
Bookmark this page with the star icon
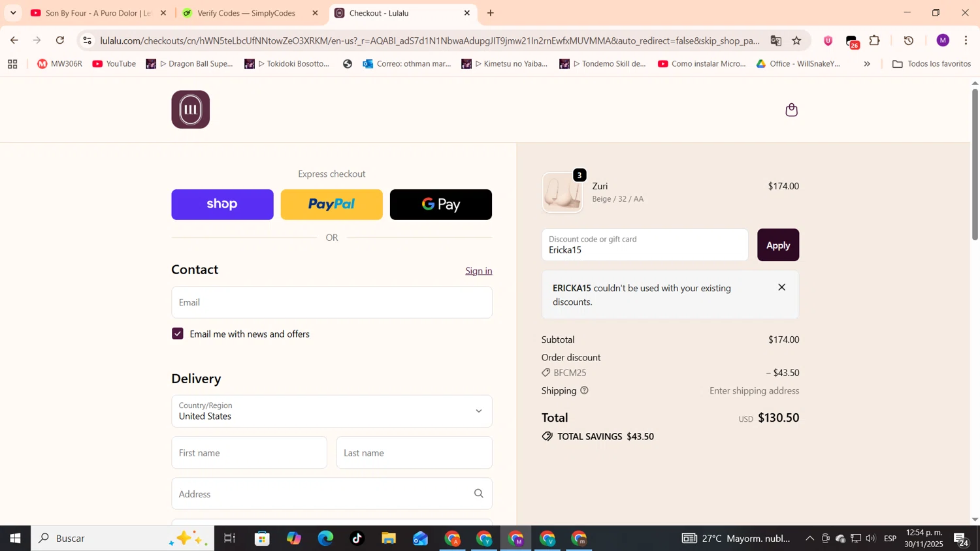click(x=796, y=40)
